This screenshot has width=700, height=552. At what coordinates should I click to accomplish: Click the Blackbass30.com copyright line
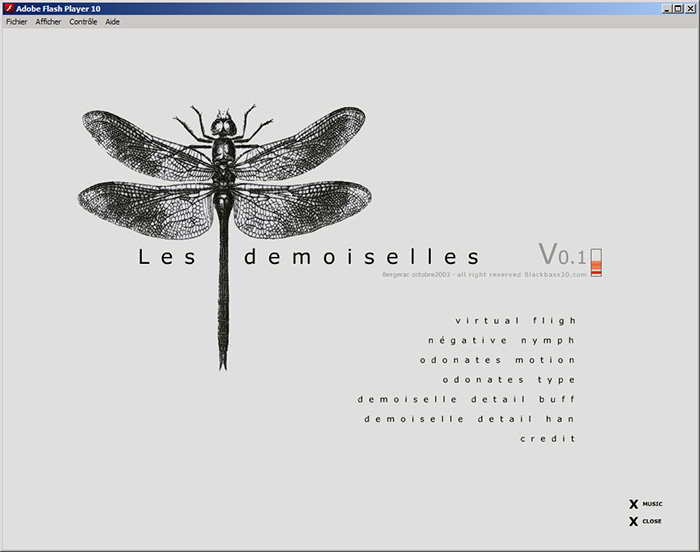point(484,275)
